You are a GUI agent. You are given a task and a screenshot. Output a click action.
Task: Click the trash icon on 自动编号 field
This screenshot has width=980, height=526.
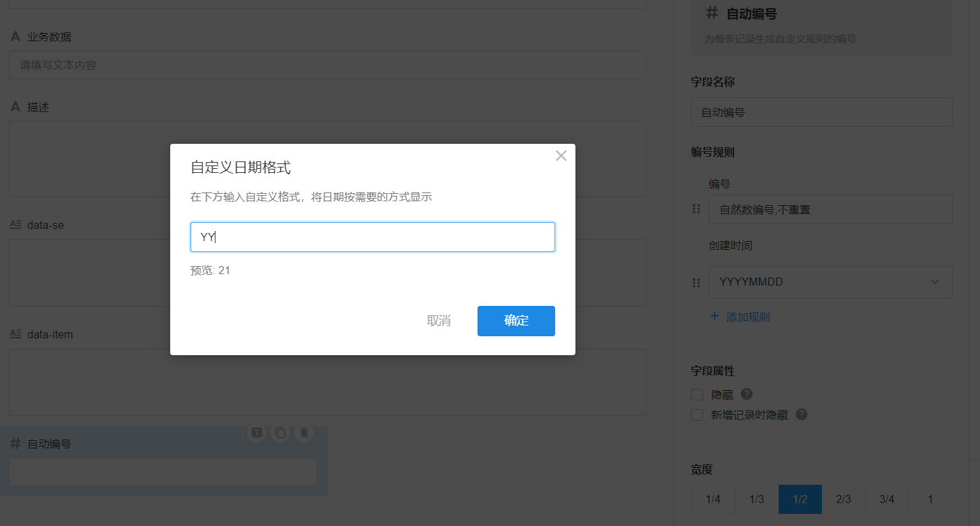pos(304,433)
